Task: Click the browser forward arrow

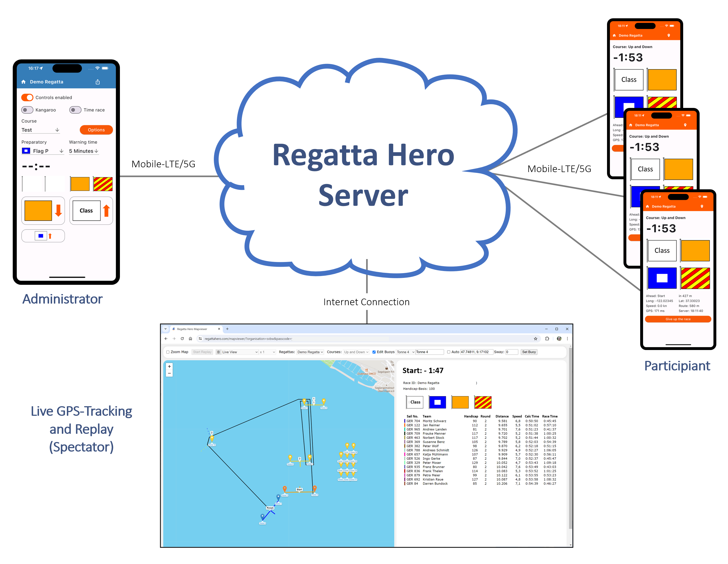Action: pyautogui.click(x=174, y=338)
